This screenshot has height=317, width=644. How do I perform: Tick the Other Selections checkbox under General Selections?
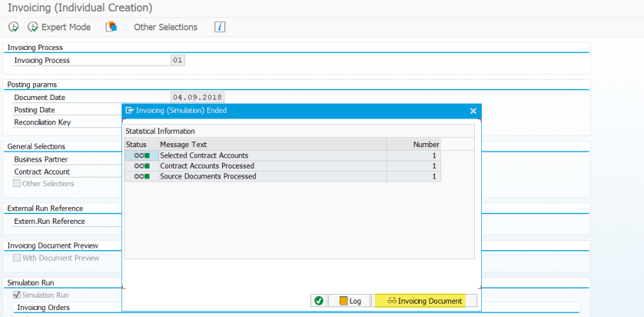tap(17, 184)
